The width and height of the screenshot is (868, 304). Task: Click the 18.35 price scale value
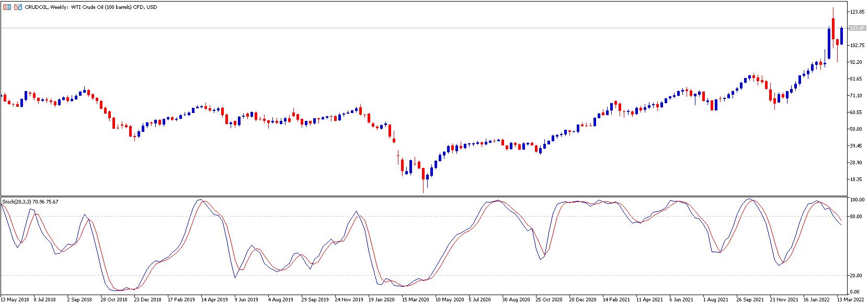(856, 179)
